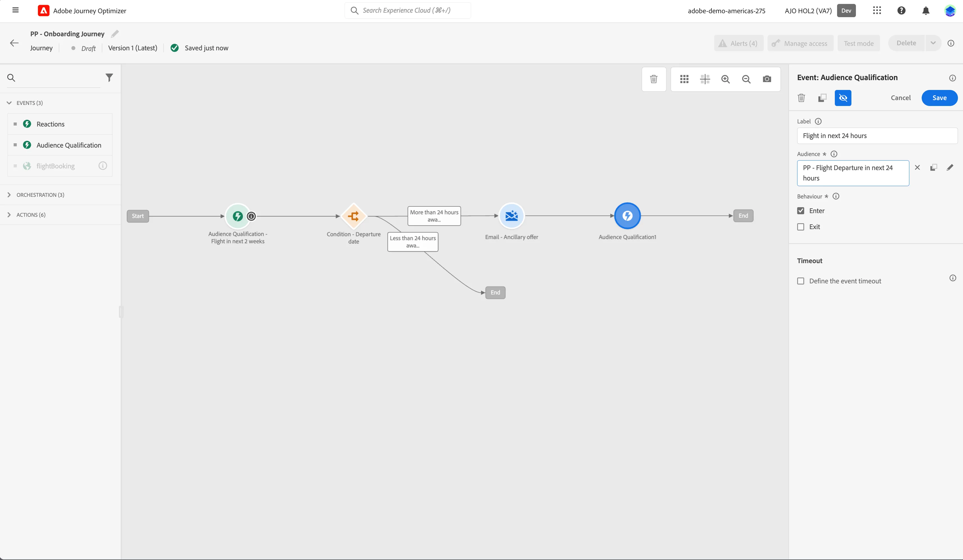Clear the selected audience with X
This screenshot has height=560, width=963.
coord(917,168)
